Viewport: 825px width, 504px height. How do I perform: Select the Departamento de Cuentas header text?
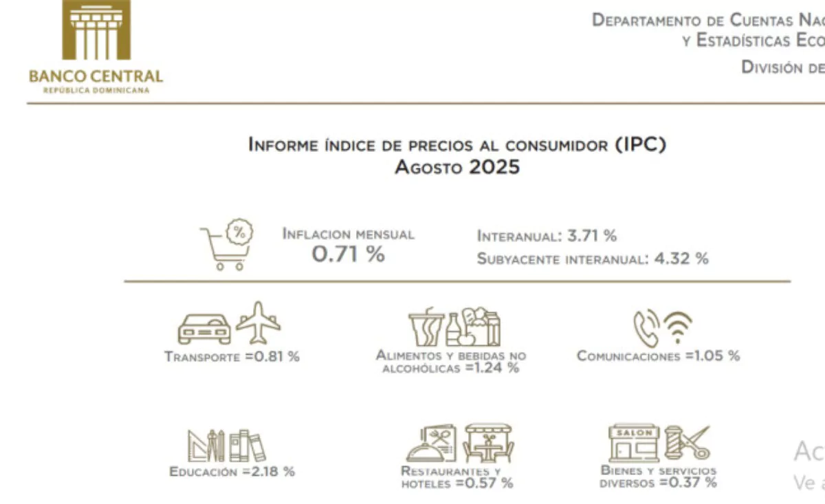[x=708, y=20]
